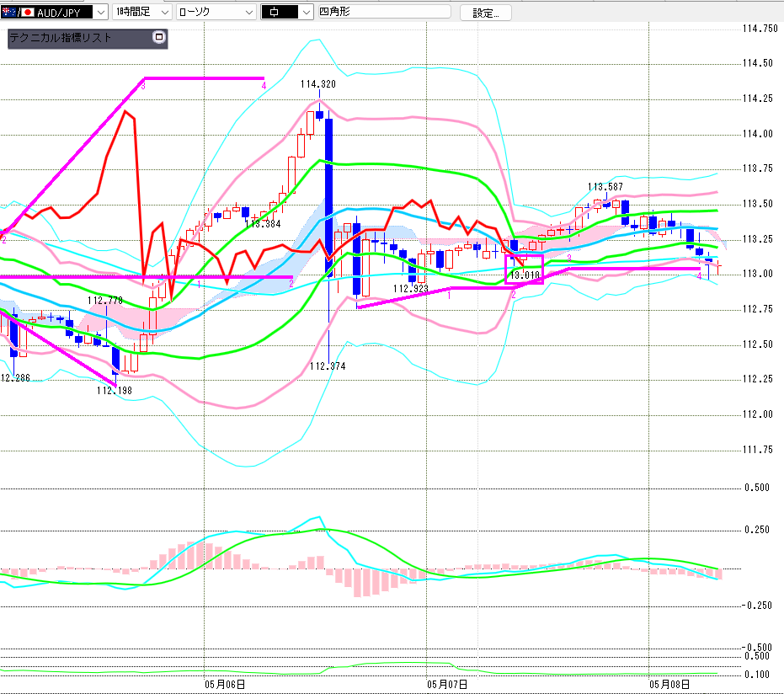Click the 114.320 high price label
Viewport: 784px width, 694px height.
(x=318, y=84)
